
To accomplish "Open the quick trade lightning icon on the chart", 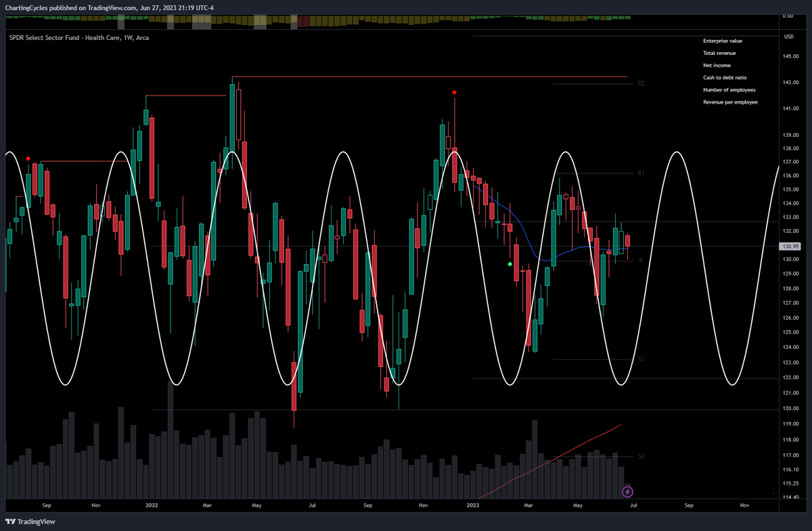I will pyautogui.click(x=628, y=492).
